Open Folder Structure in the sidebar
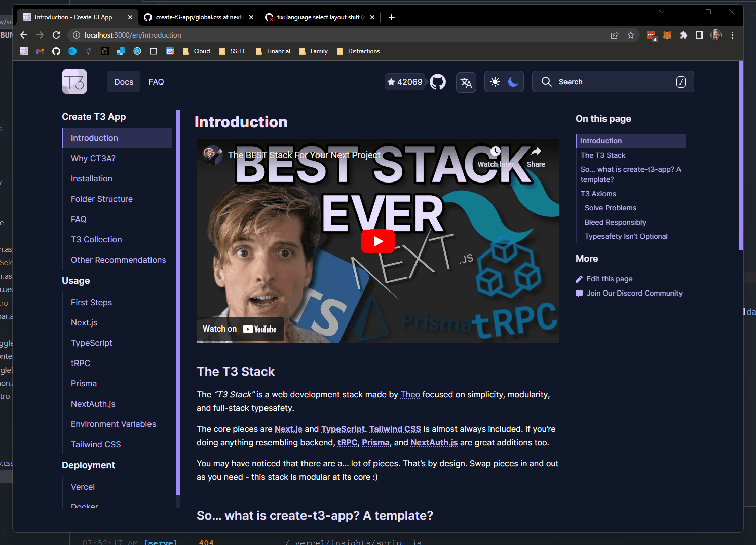Screen dimensions: 756x545 [x=102, y=199]
